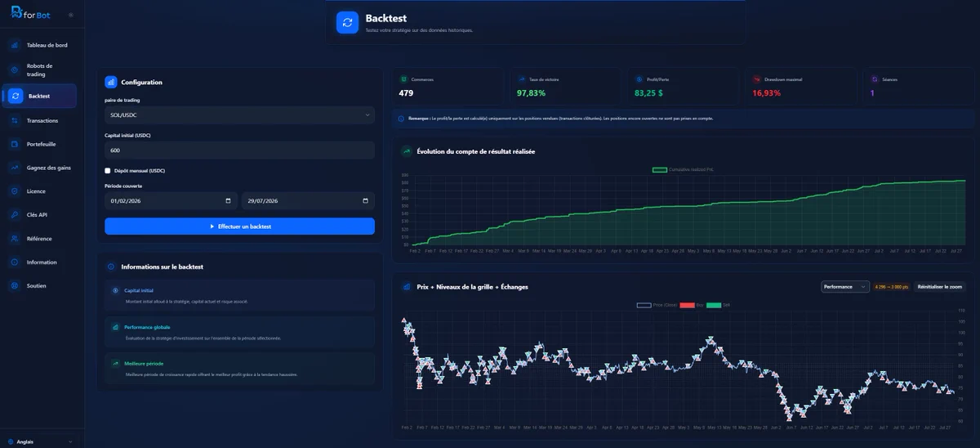Click the Portefeuille wallet icon
Image resolution: width=980 pixels, height=448 pixels.
click(15, 144)
